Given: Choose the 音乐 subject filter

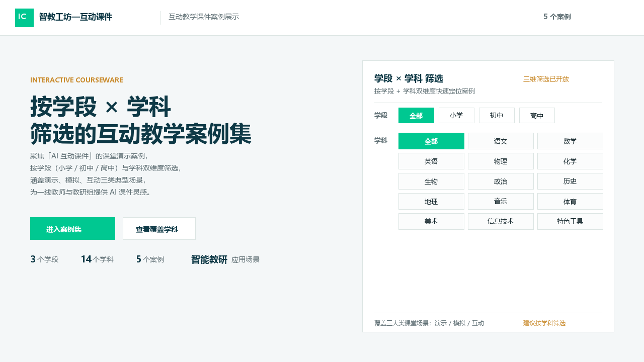Looking at the screenshot, I should [501, 202].
